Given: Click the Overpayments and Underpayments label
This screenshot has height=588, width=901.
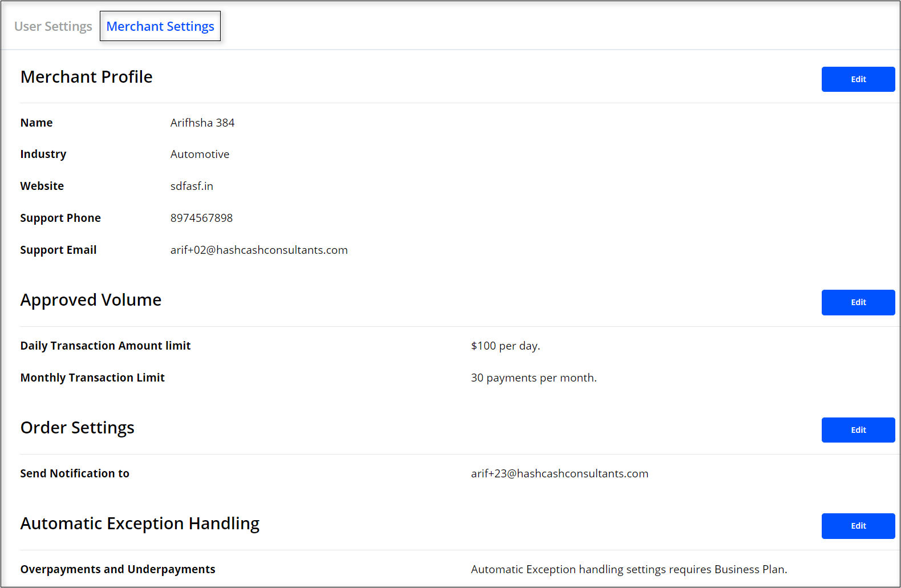Looking at the screenshot, I should coord(118,570).
